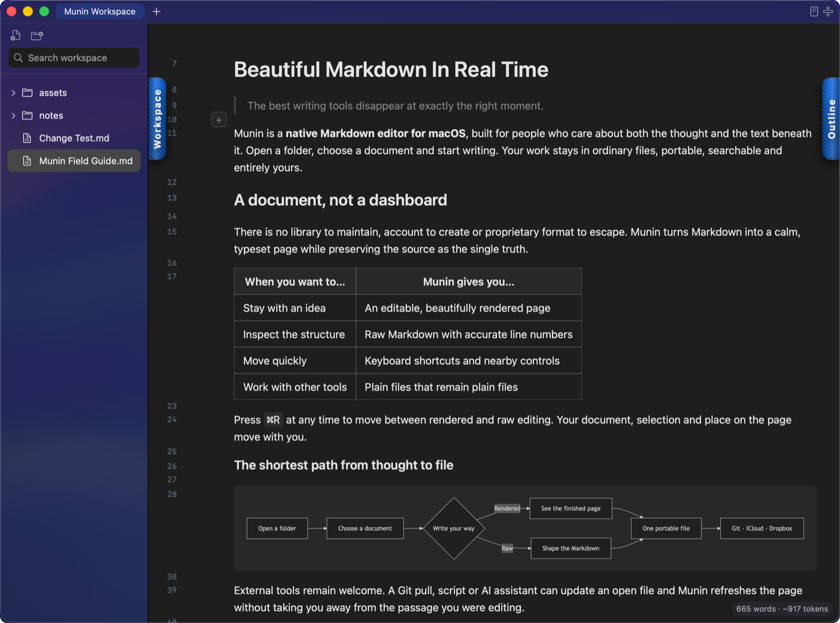Click the cell An editable, beautifully rendered page
Image resolution: width=840 pixels, height=623 pixels.
coord(469,308)
